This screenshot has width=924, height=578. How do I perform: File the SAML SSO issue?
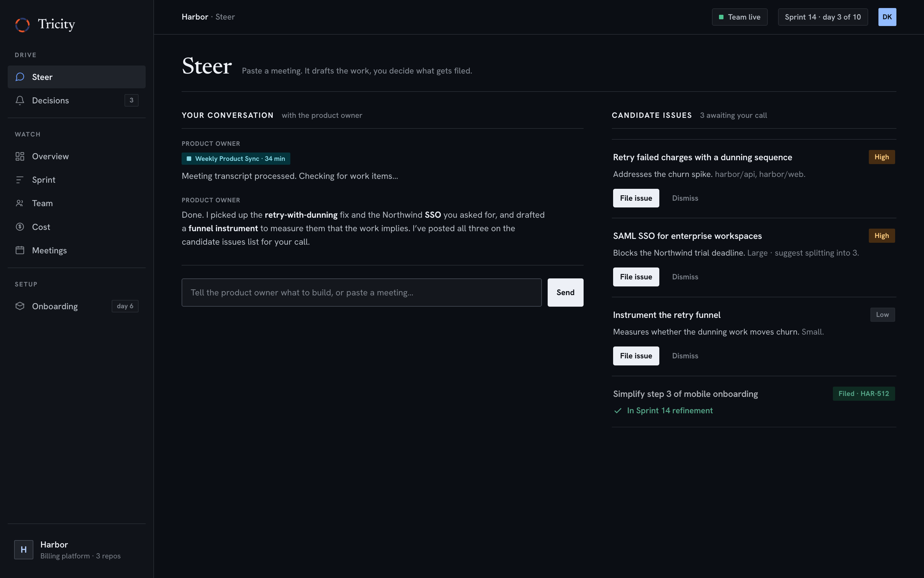pos(636,277)
